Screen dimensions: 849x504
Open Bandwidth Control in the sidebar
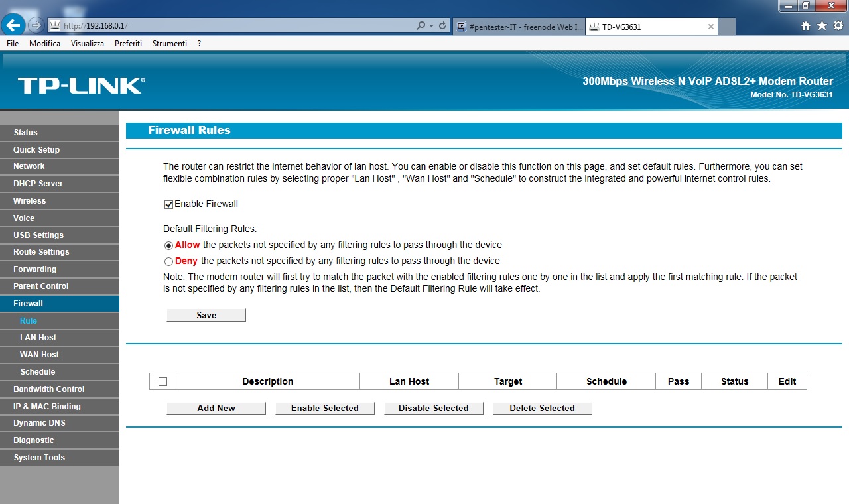pyautogui.click(x=60, y=389)
